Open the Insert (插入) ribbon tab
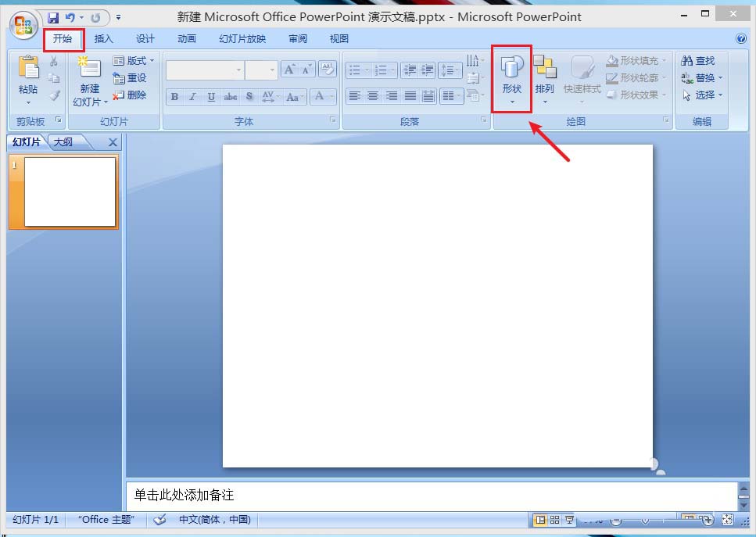The height and width of the screenshot is (537, 756). (103, 39)
